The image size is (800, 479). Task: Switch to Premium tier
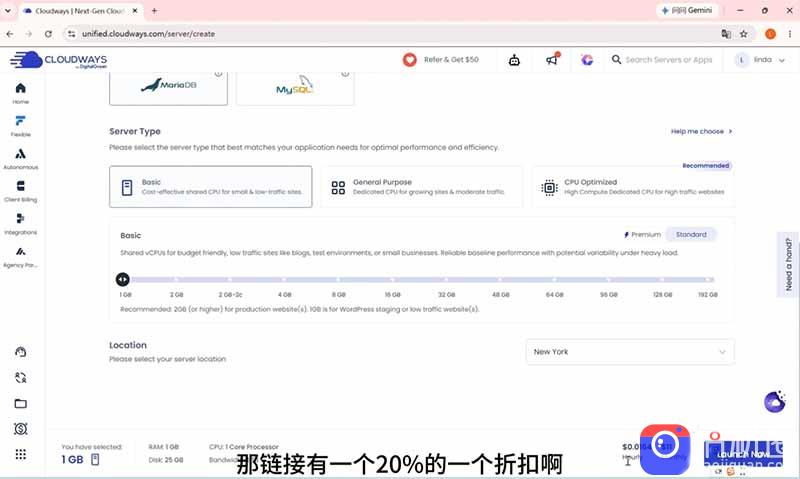click(642, 235)
